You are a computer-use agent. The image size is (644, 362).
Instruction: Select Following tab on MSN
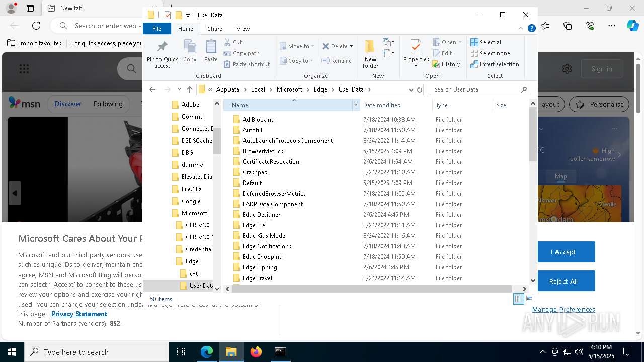click(x=108, y=104)
